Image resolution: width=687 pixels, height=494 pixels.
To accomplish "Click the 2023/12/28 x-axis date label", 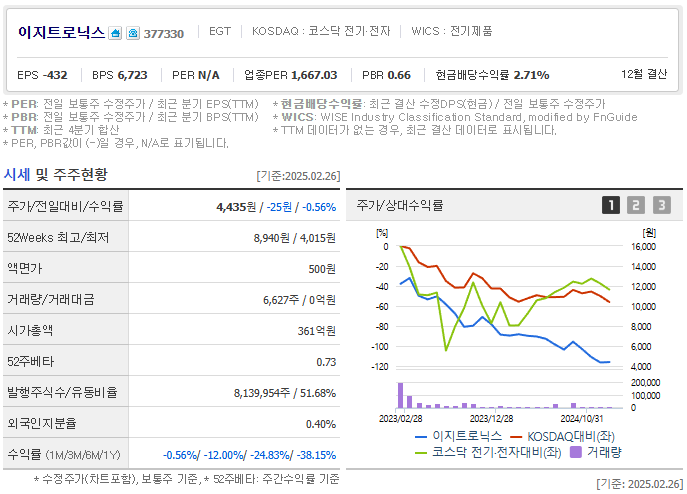I will [491, 419].
